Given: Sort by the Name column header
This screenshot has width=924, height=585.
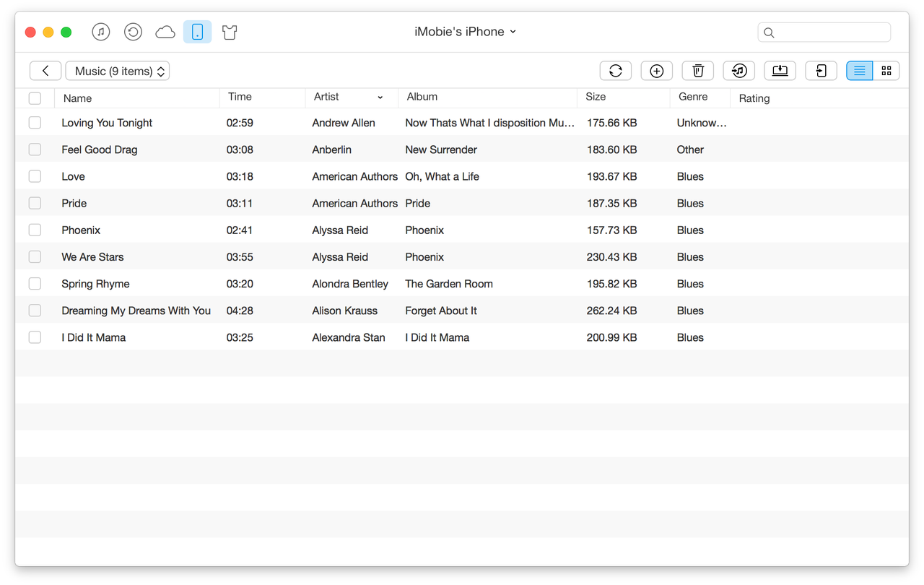Looking at the screenshot, I should click(x=77, y=98).
